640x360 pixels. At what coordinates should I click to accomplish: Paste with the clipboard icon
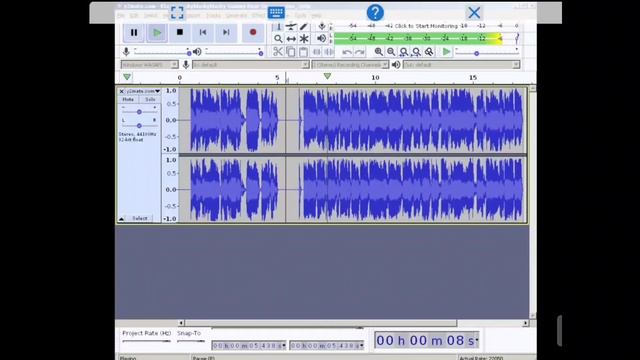point(303,52)
